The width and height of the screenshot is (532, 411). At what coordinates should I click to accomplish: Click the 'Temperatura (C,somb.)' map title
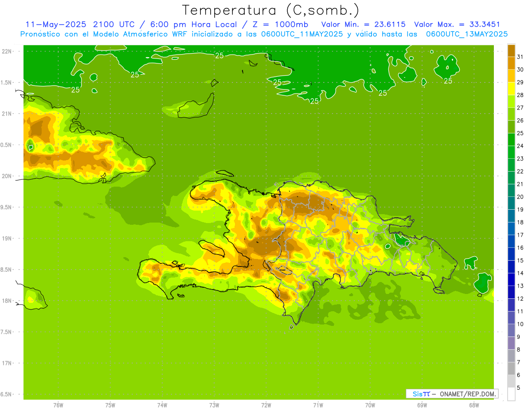[270, 10]
